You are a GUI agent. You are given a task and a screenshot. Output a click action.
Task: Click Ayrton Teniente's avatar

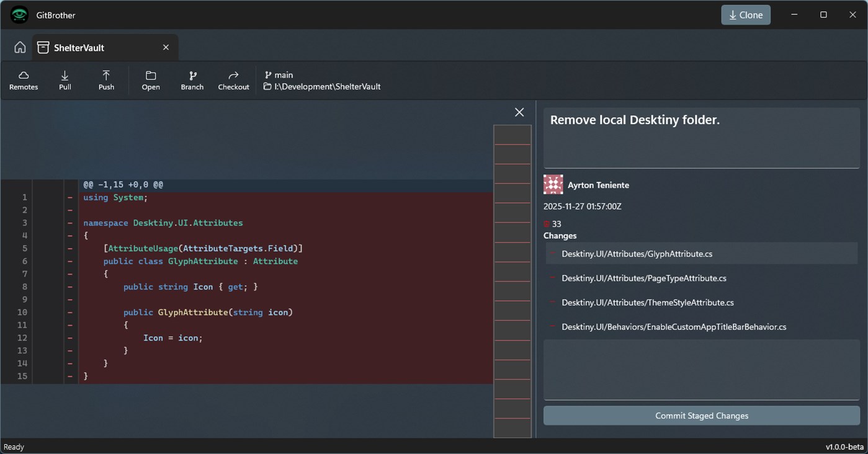click(553, 185)
